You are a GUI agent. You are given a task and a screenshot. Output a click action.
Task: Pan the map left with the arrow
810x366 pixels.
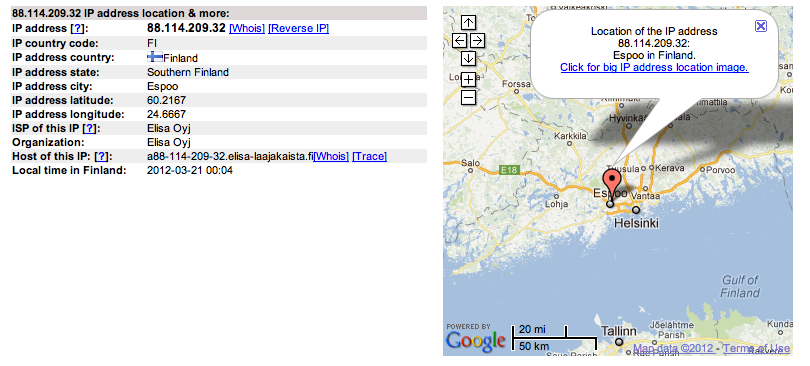tap(459, 40)
